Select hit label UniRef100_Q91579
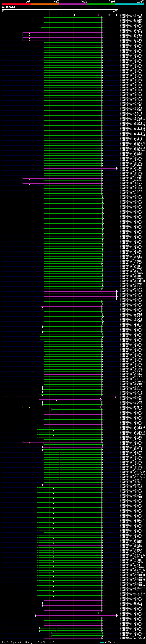Screen dimensions: 146x644 (131, 324)
